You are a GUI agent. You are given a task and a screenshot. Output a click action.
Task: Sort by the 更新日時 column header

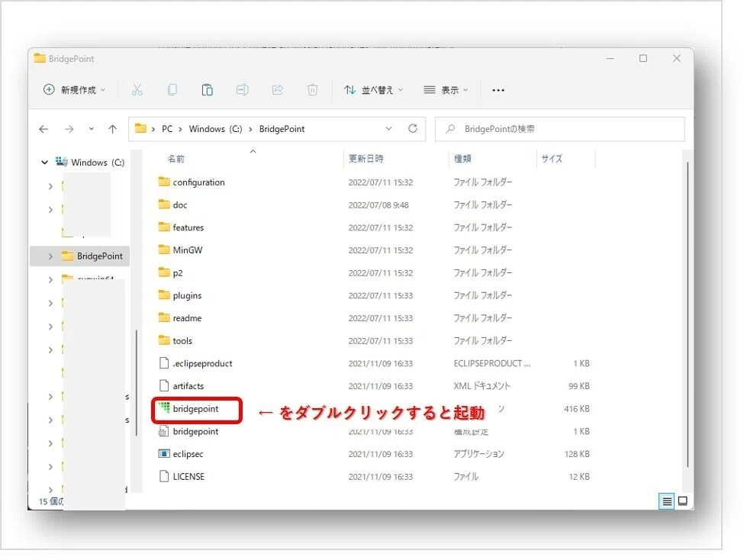[366, 159]
